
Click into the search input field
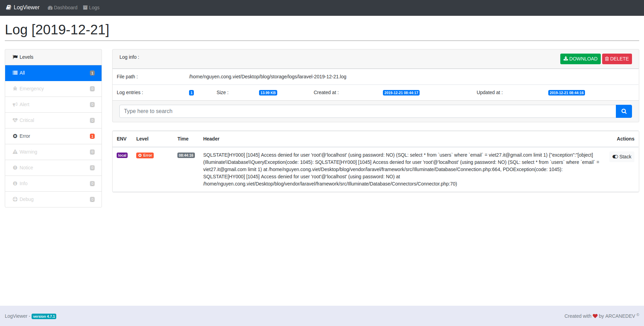coord(309,111)
